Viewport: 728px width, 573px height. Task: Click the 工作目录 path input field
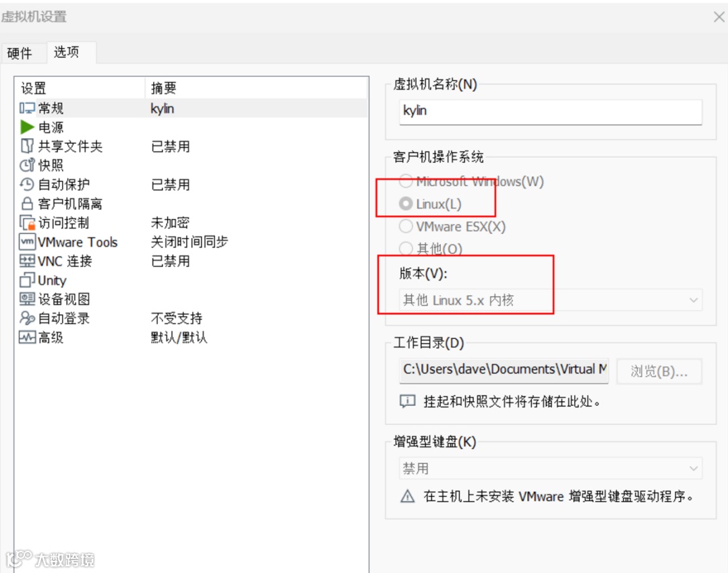pos(504,371)
